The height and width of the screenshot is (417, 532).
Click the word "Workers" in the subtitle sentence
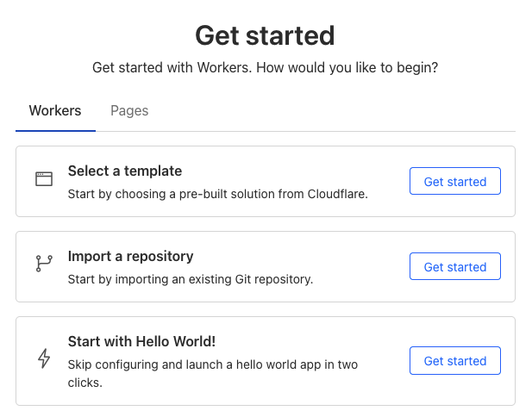224,68
